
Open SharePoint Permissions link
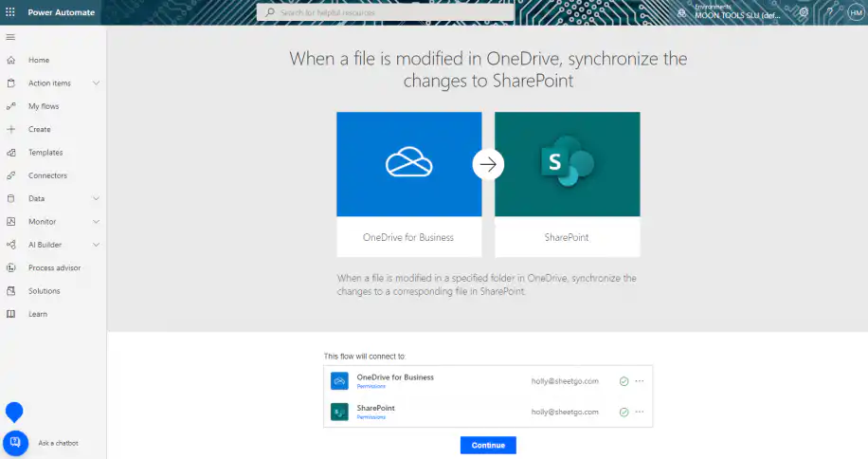click(371, 417)
